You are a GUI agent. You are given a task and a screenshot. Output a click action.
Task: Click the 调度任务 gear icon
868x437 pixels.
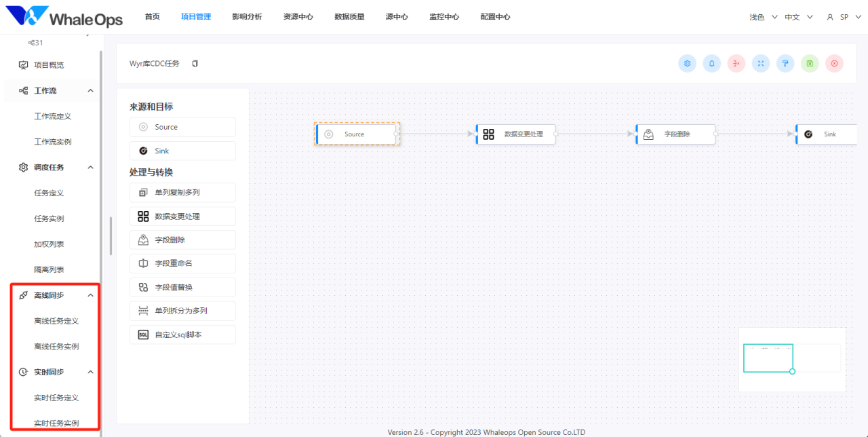pyautogui.click(x=24, y=168)
